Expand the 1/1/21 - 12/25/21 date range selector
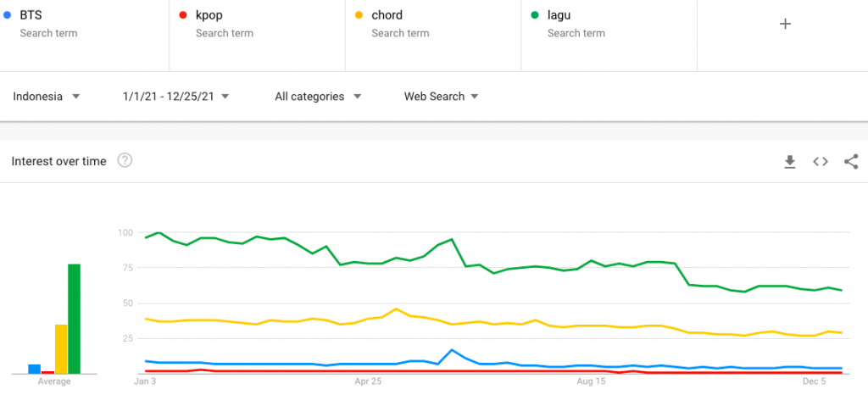Screen dimensions: 868x395 pyautogui.click(x=176, y=97)
